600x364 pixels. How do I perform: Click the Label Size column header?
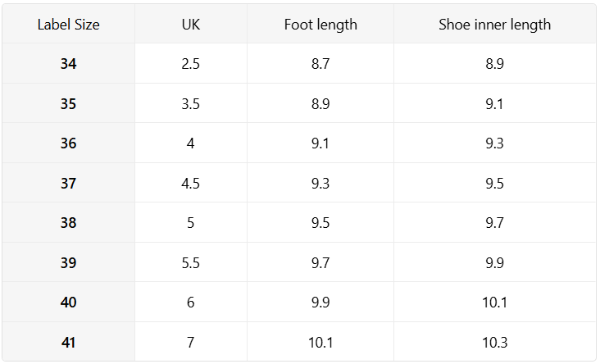[x=69, y=25]
